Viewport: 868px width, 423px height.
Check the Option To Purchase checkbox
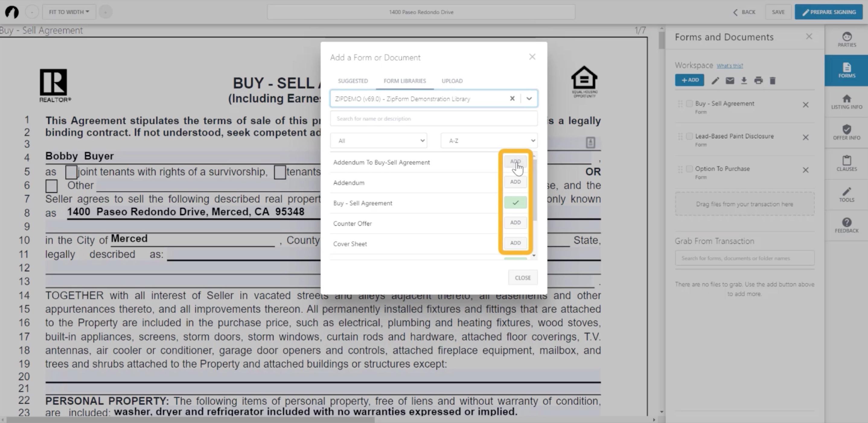click(689, 169)
